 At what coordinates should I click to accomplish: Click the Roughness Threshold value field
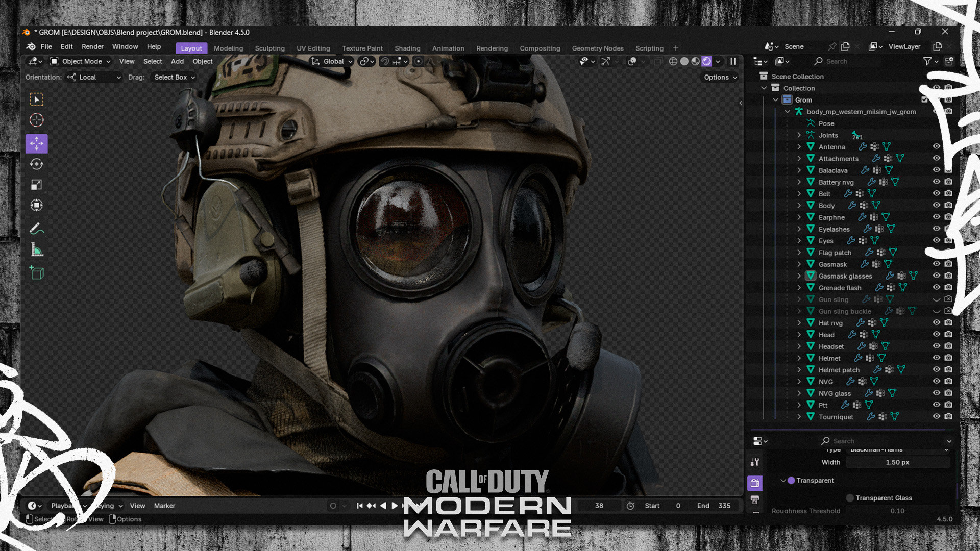click(x=897, y=511)
